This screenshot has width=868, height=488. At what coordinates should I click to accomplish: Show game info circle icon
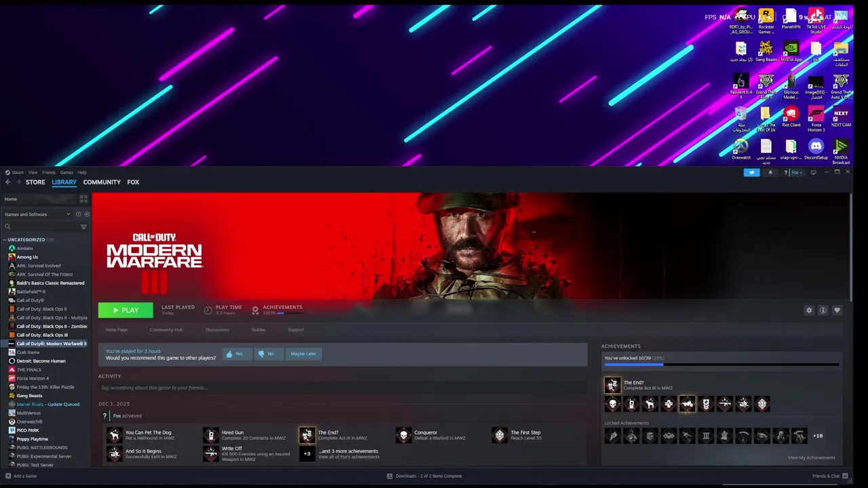pos(823,310)
